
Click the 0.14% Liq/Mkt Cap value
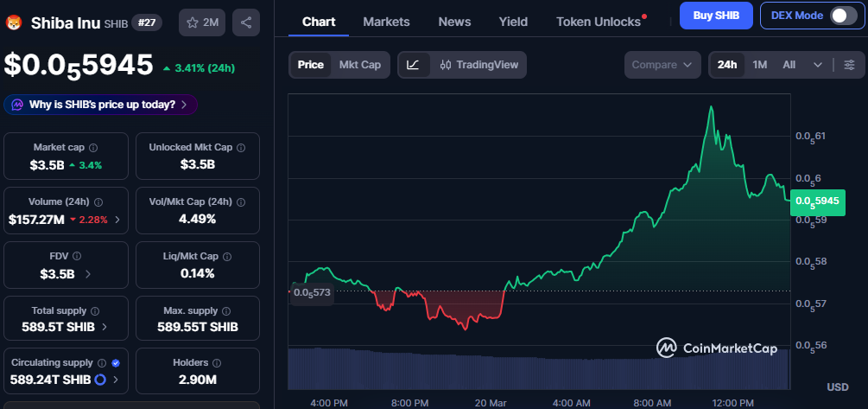click(x=198, y=273)
